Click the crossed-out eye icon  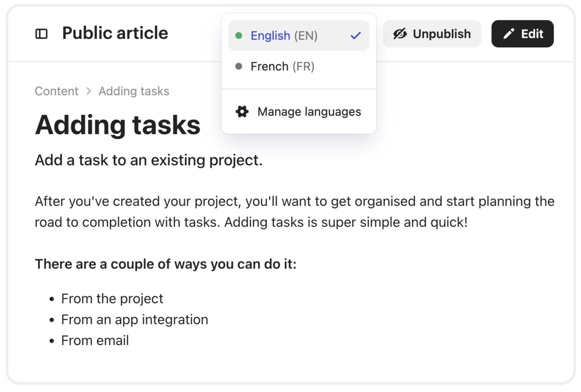(400, 34)
